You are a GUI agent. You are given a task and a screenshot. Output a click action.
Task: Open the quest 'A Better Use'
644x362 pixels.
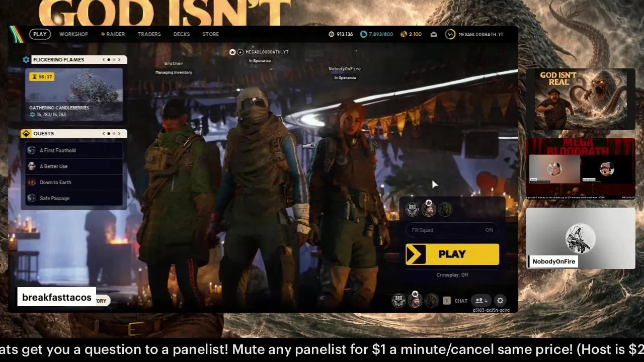74,166
